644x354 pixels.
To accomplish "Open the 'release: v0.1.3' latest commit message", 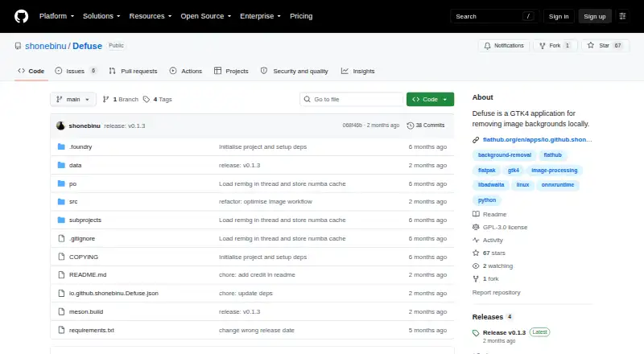I will [x=125, y=126].
